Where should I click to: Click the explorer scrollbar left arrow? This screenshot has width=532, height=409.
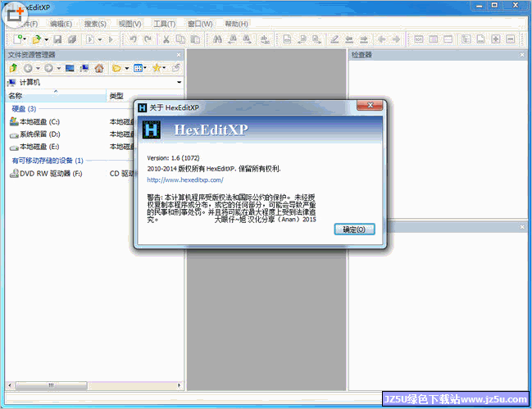point(10,385)
